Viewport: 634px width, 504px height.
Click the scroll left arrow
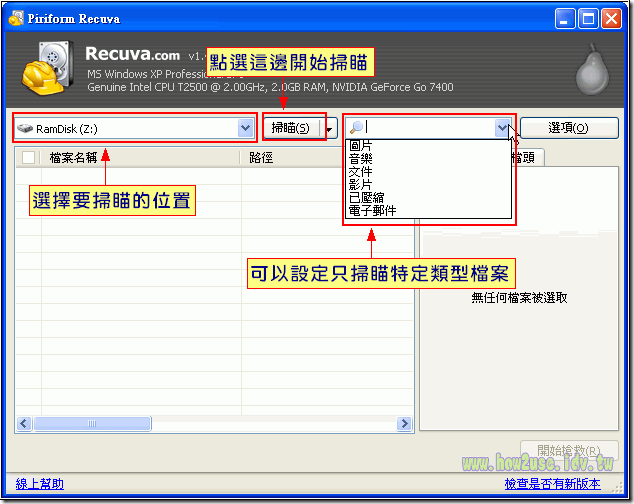tap(23, 424)
